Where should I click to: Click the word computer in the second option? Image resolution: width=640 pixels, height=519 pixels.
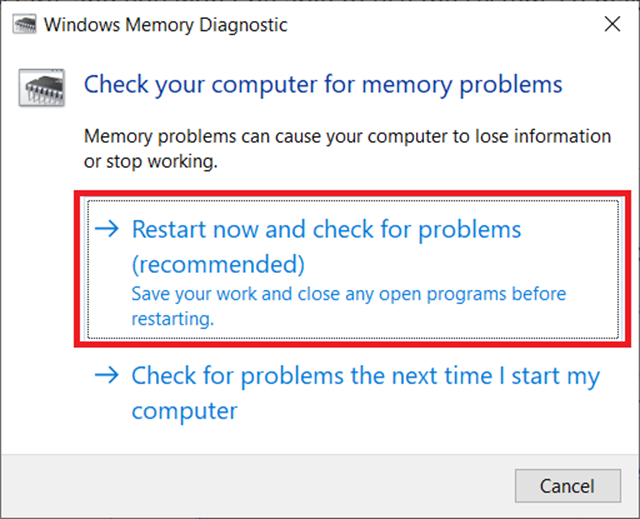pos(185,411)
